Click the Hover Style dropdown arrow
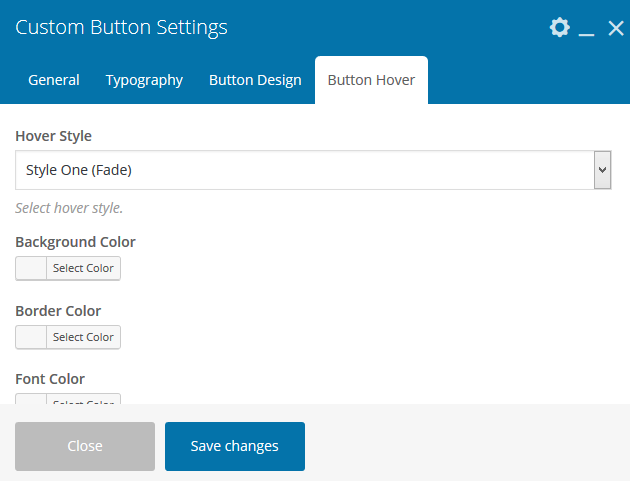 602,170
